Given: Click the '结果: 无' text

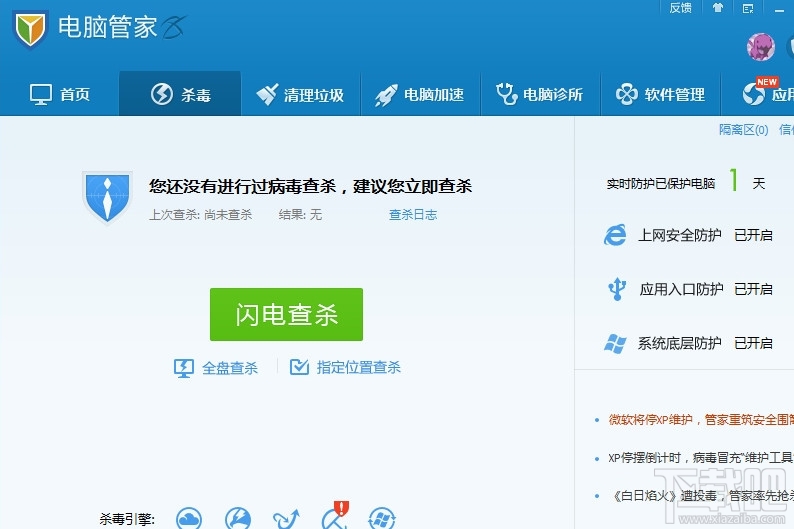Looking at the screenshot, I should coord(300,215).
